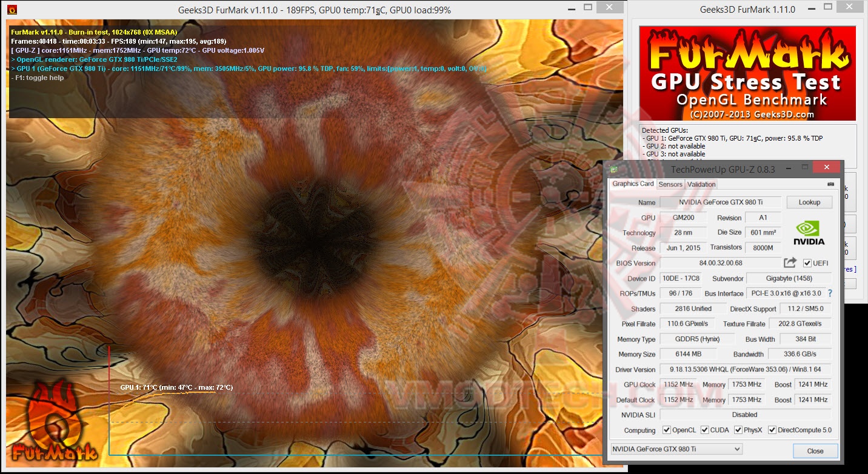
Task: Select the ROPs/TMUs value 96 / 176
Action: click(681, 293)
